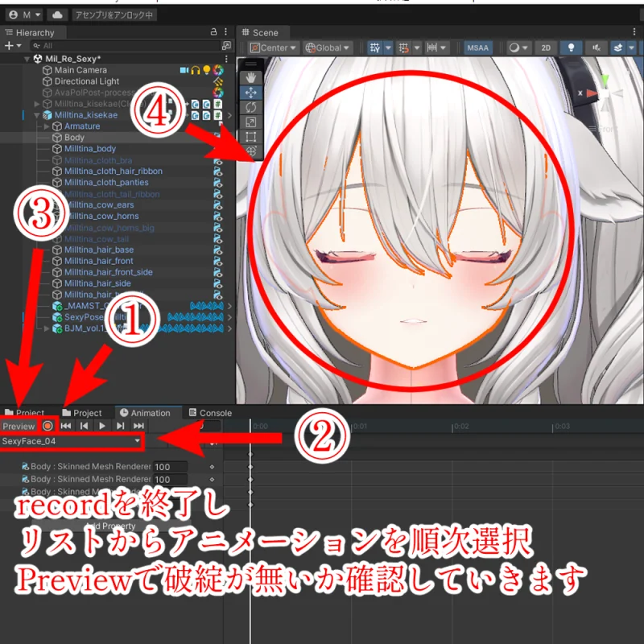Open the Global rotation dropdown
Image resolution: width=644 pixels, height=644 pixels.
[x=328, y=47]
